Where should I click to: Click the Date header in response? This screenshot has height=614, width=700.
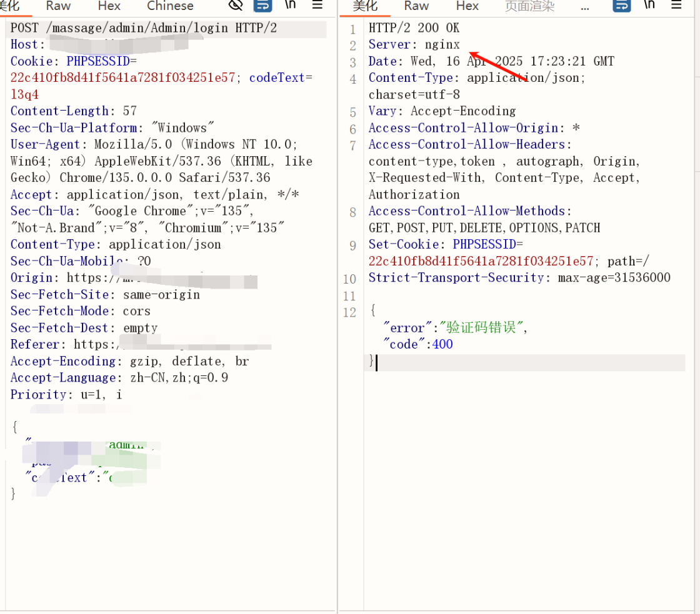click(491, 62)
